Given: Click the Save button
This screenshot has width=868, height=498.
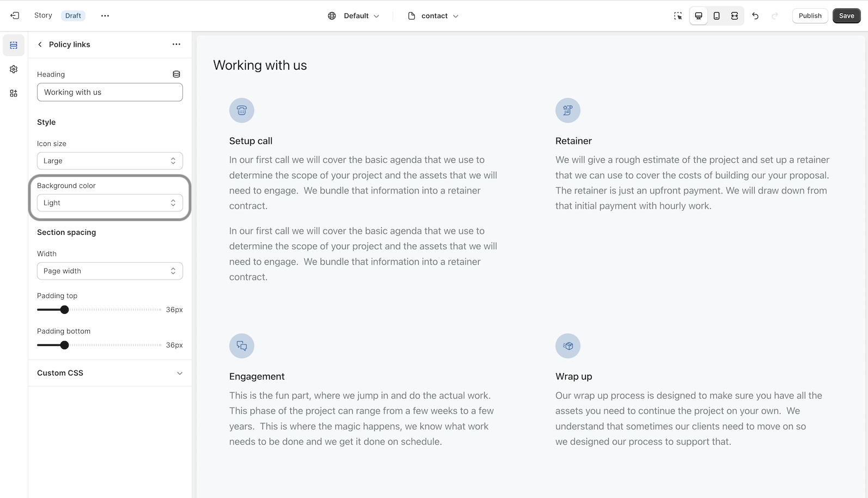Looking at the screenshot, I should pyautogui.click(x=846, y=16).
